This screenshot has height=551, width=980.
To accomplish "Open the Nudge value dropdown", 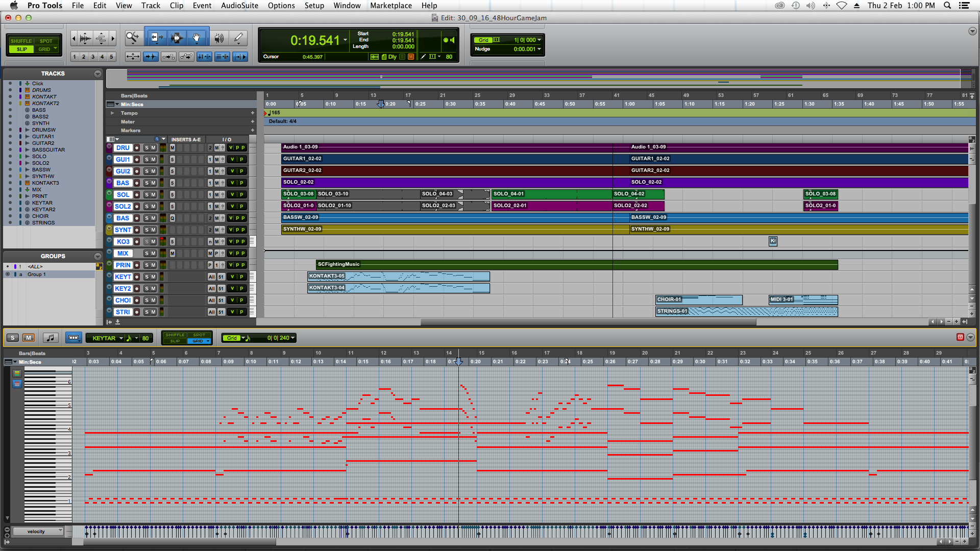I will pyautogui.click(x=539, y=49).
